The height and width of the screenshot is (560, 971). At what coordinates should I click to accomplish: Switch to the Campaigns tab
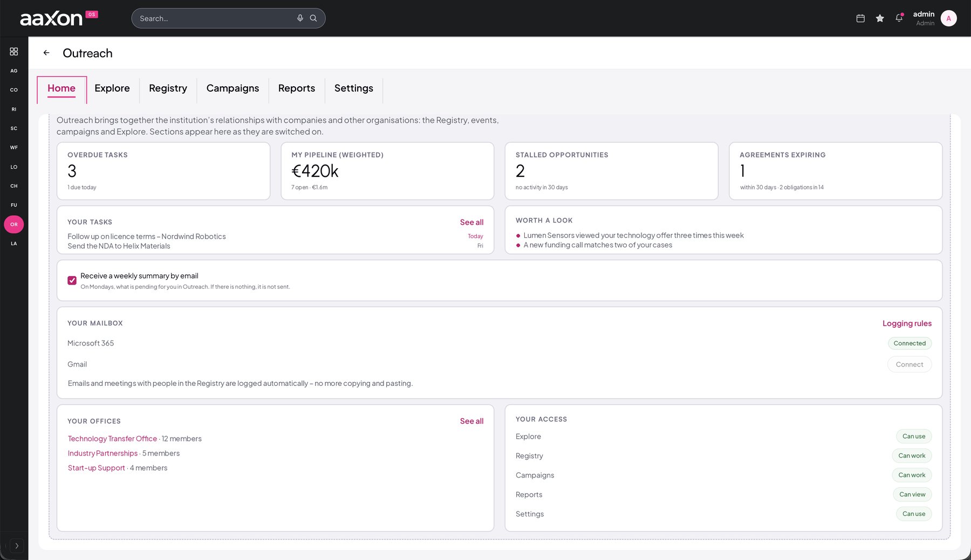coord(233,88)
